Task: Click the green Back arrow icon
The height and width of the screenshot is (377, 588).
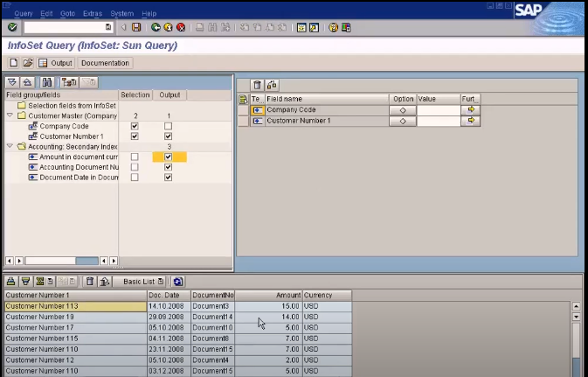Action: [156, 27]
